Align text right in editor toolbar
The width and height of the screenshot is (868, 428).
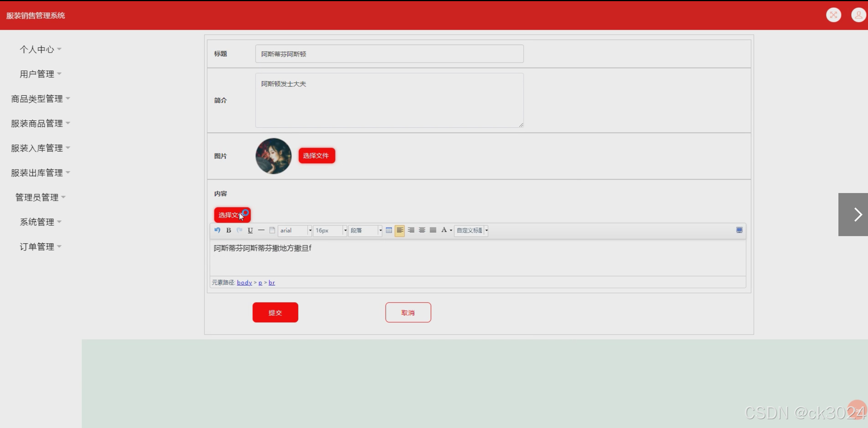pos(411,230)
